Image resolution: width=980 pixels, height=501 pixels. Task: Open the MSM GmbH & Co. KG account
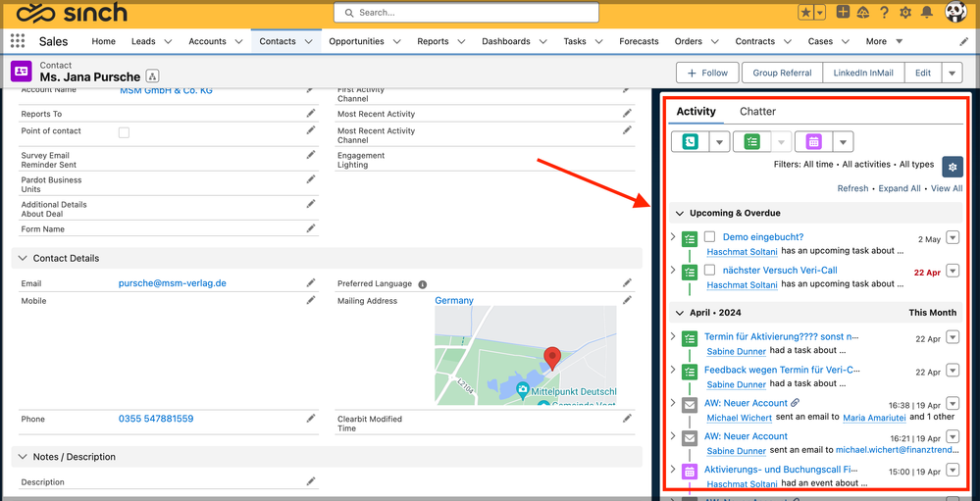tap(166, 90)
